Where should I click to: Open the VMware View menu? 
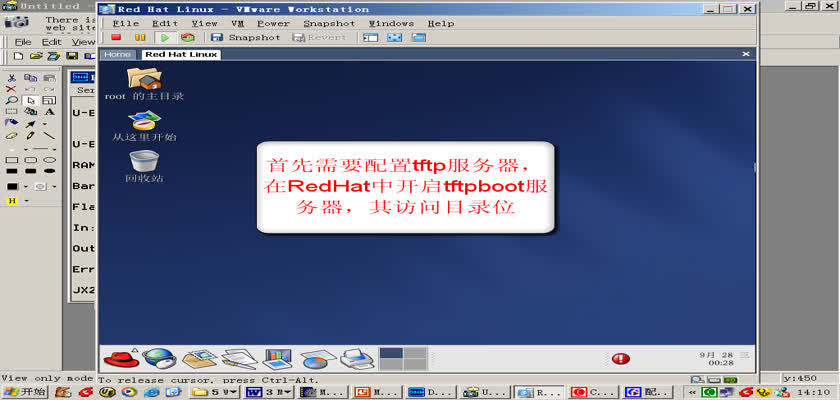205,24
